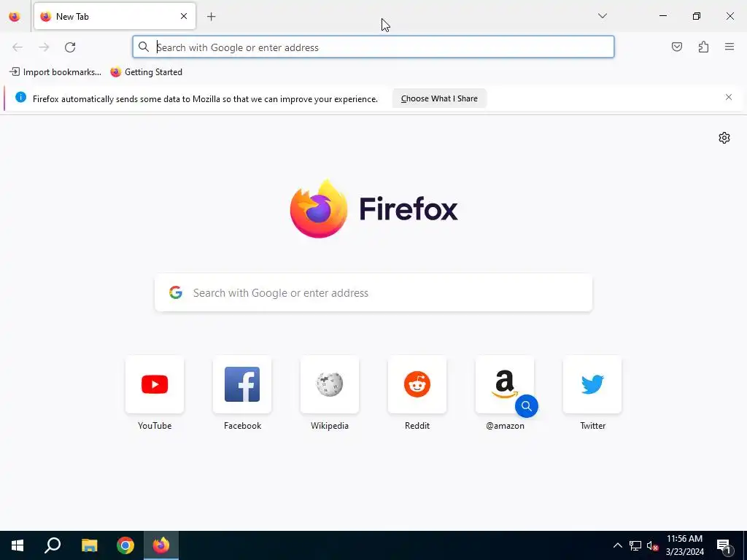This screenshot has width=747, height=560.
Task: Click the muted volume tray icon
Action: 652,545
